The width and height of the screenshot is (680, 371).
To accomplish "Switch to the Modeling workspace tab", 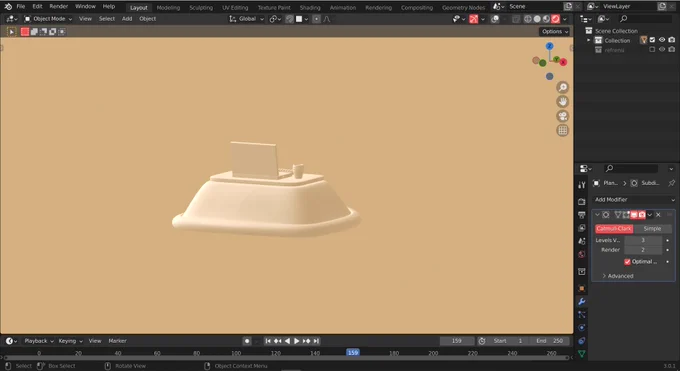I will [x=168, y=8].
